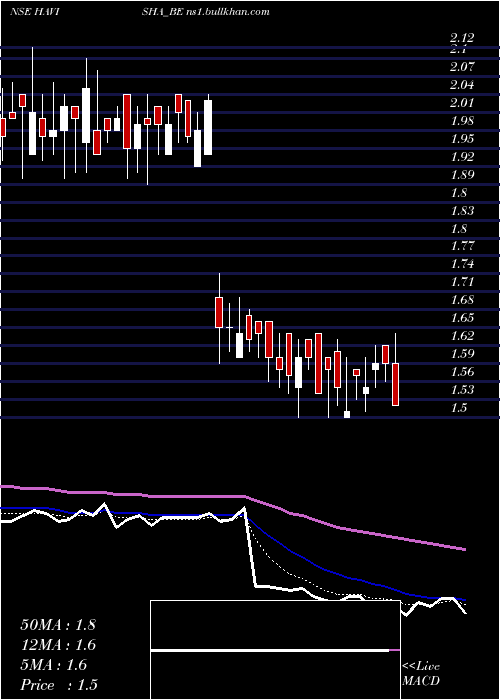Click the 12MA : 1.6 label
This screenshot has height=700, width=500.
[58, 645]
